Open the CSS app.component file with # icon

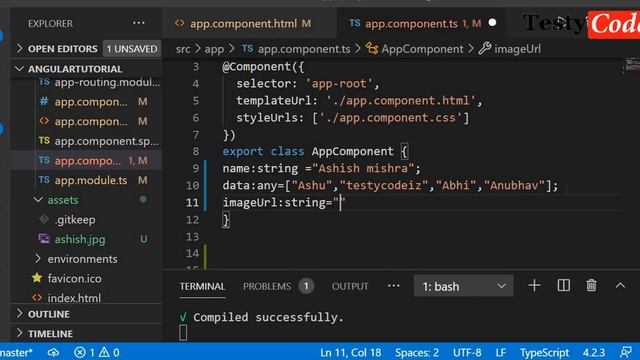(92, 102)
